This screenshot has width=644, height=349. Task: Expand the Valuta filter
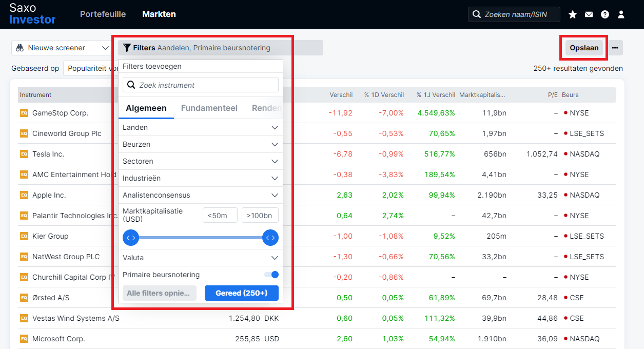(x=201, y=258)
